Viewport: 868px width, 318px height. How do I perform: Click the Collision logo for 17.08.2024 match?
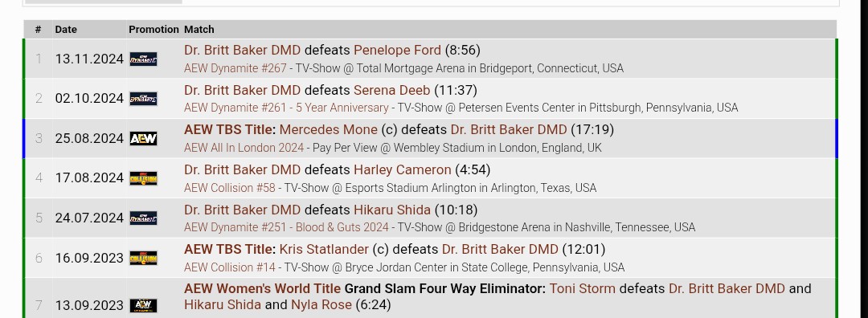(143, 178)
